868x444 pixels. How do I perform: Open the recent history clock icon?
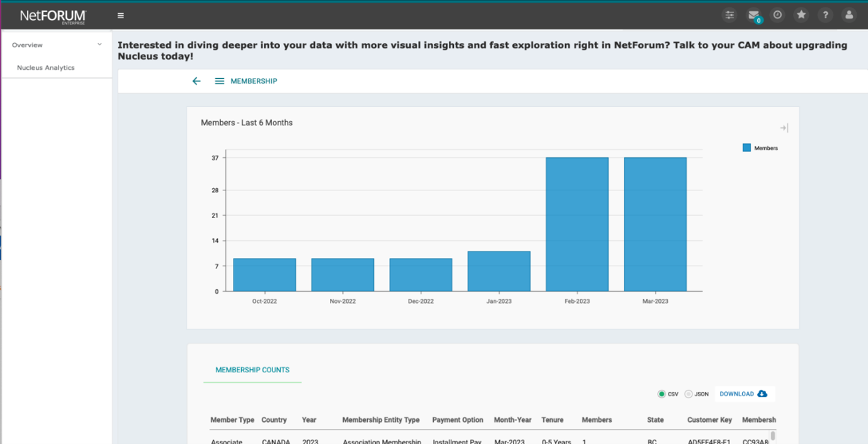tap(777, 15)
